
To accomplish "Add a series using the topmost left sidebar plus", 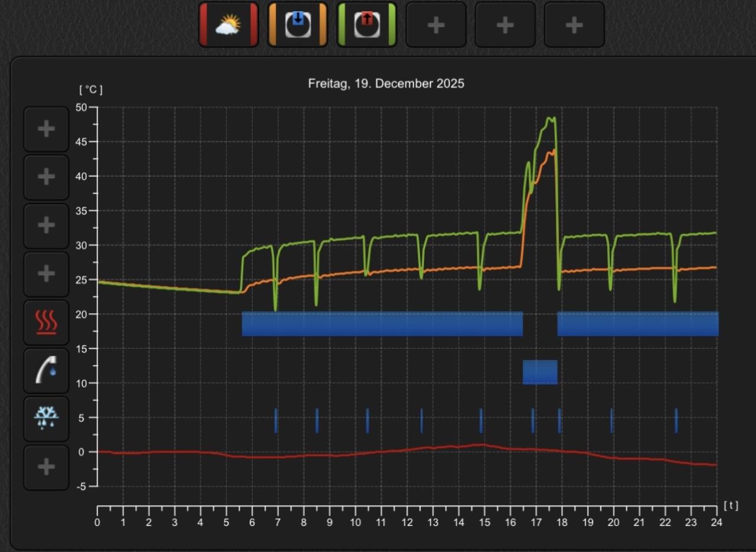I will (46, 129).
